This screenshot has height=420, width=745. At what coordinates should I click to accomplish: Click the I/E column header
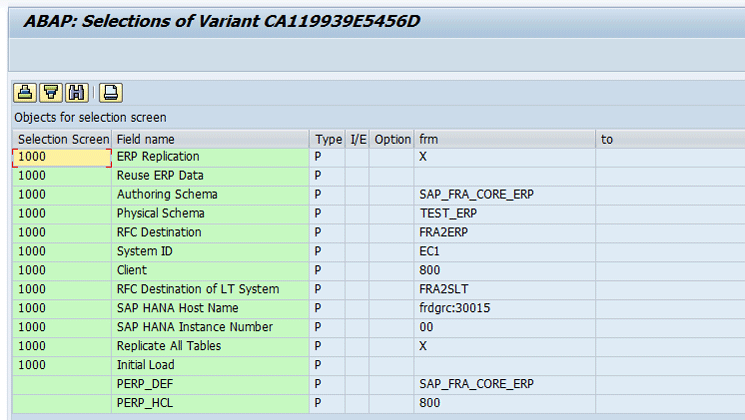358,139
